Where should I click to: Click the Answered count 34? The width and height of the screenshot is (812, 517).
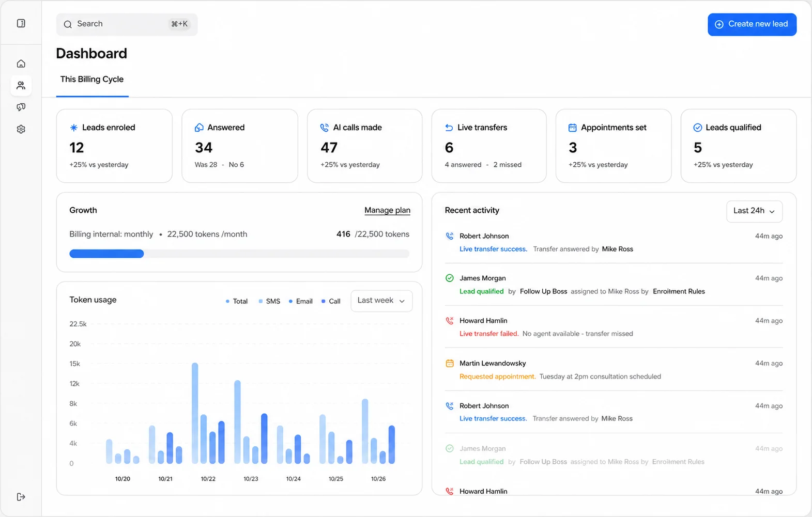(x=204, y=148)
